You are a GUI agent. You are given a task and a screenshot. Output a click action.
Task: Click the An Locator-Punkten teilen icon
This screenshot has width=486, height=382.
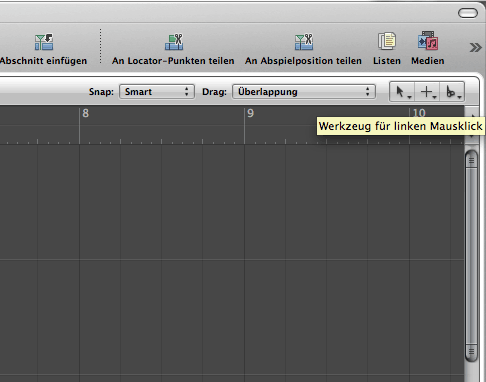pyautogui.click(x=174, y=42)
